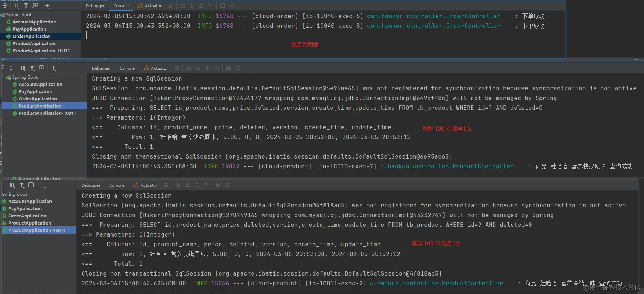Open Filter menu in middle panel
This screenshot has width=644, height=294.
[32, 68]
